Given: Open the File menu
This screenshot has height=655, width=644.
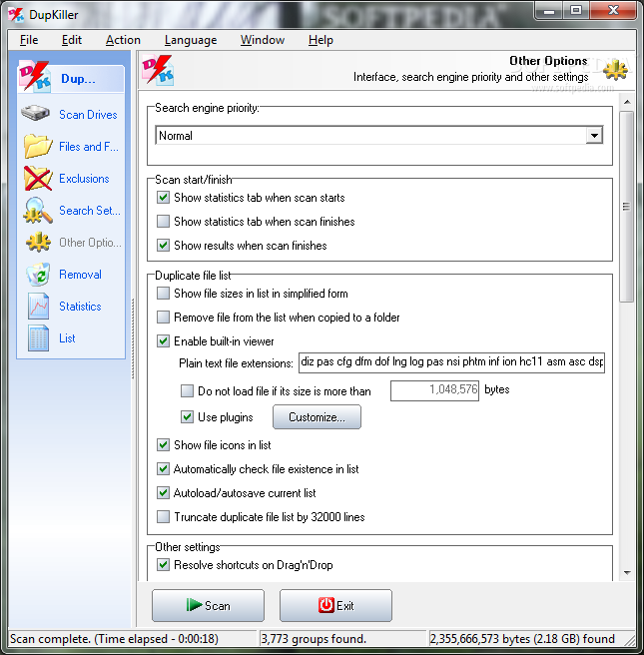Looking at the screenshot, I should pos(29,40).
